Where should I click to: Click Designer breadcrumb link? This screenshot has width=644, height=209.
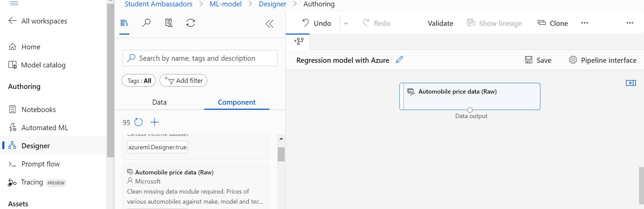click(272, 4)
